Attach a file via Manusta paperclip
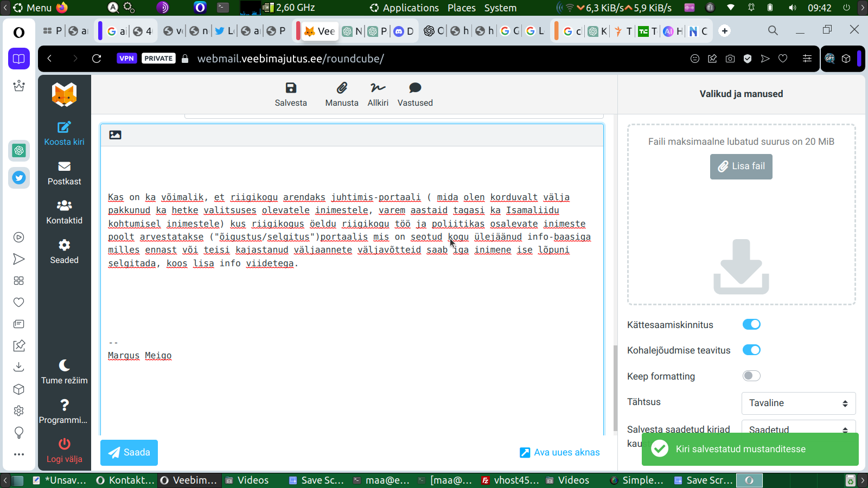The image size is (868, 488). click(342, 94)
